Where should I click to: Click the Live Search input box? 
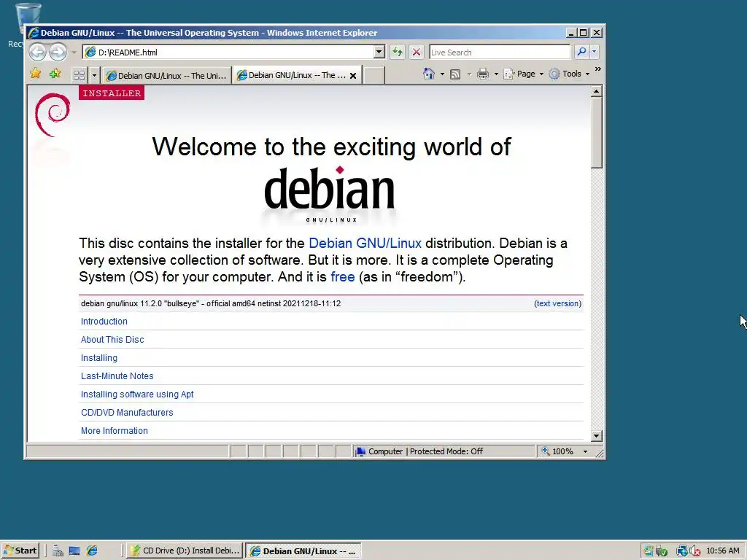(499, 52)
